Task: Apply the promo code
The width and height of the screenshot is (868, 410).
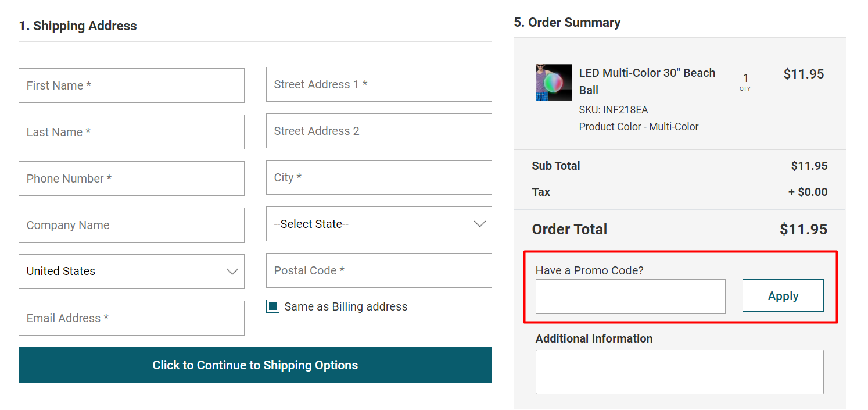Action: click(783, 295)
